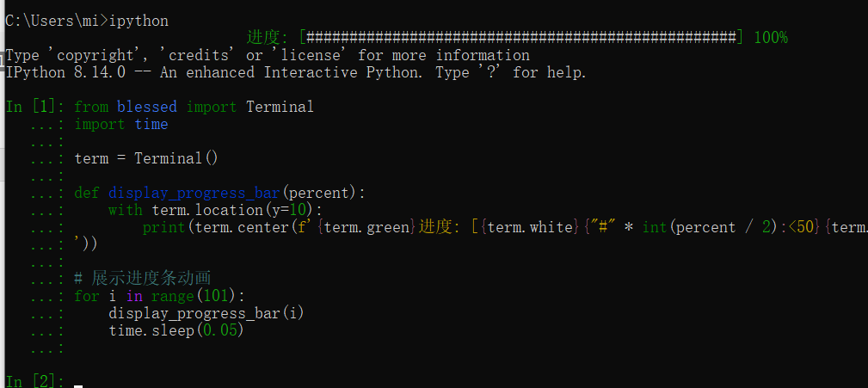Click the In [1] prompt label

[34, 107]
